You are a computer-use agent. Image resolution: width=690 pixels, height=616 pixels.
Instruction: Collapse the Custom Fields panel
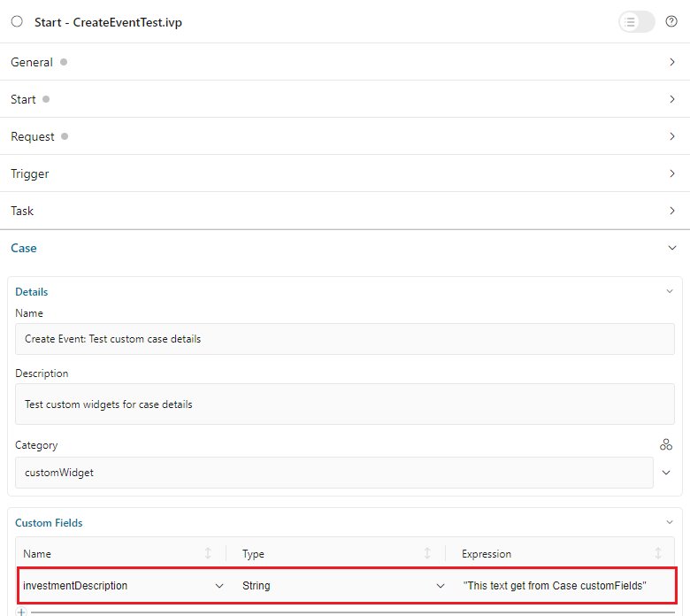[670, 522]
